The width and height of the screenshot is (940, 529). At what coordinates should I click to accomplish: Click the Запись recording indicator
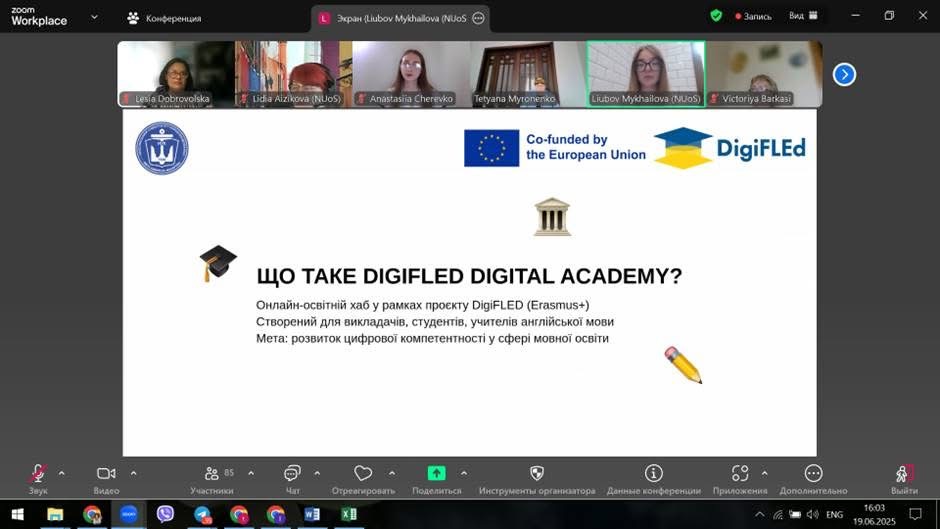[x=754, y=16]
